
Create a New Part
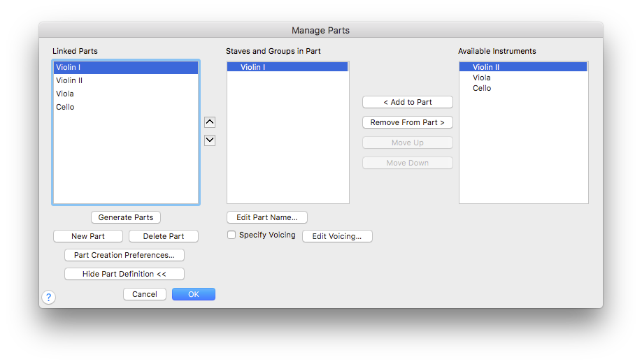coord(88,236)
